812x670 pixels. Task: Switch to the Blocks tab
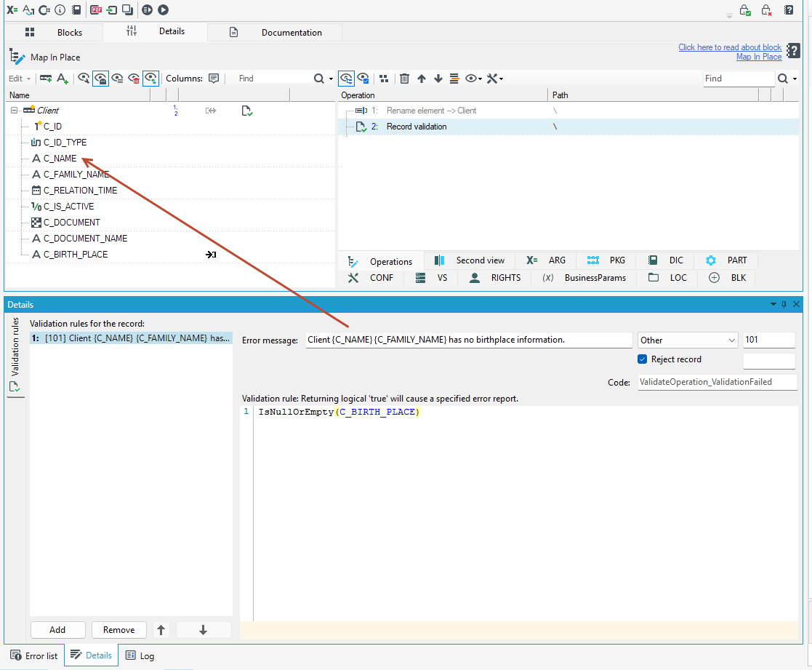pyautogui.click(x=54, y=32)
